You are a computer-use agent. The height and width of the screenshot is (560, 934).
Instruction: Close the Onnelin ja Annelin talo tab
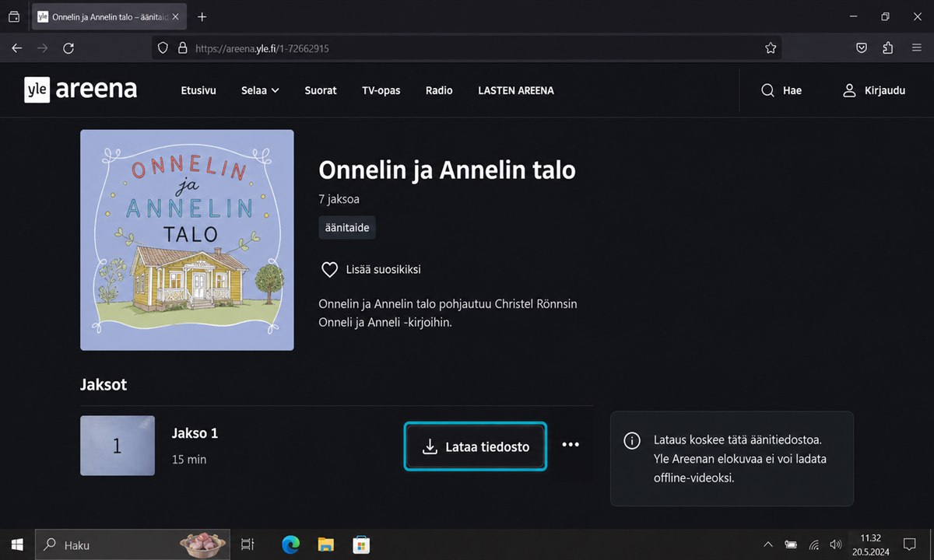click(174, 16)
